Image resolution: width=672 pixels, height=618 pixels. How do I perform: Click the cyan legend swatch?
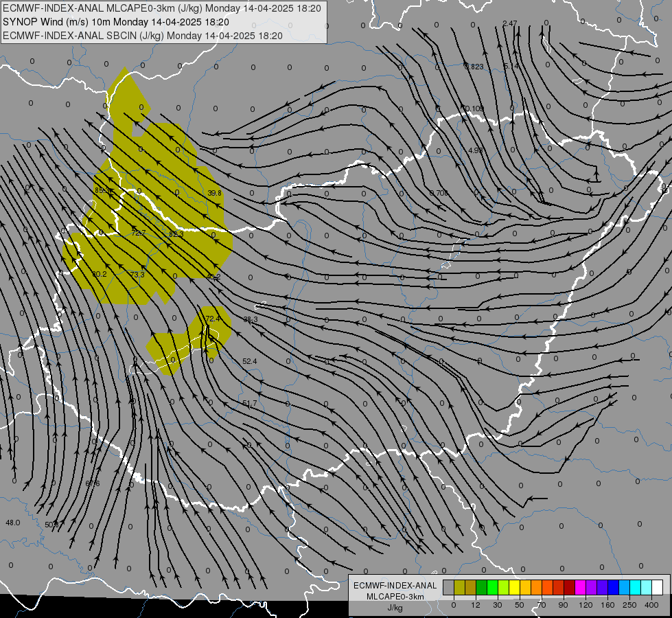(x=636, y=588)
